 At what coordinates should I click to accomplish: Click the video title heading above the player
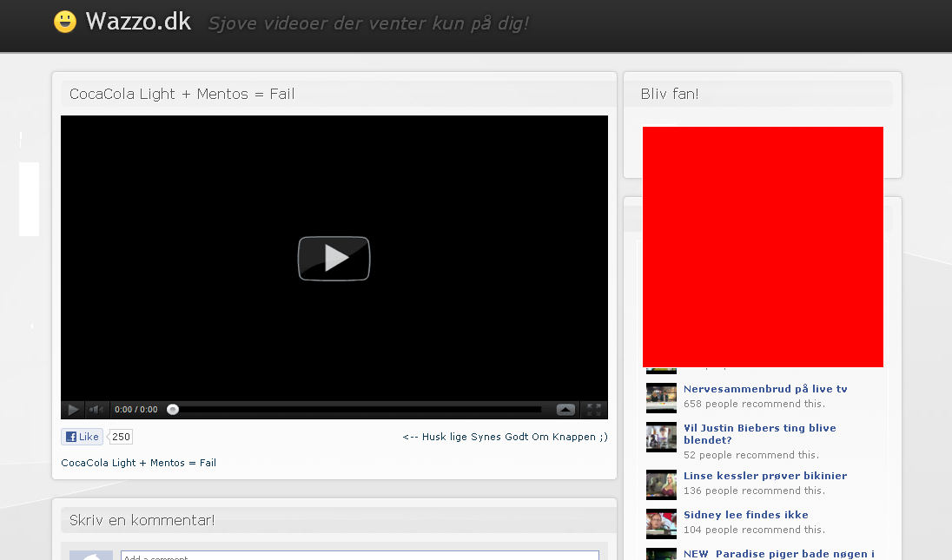pos(182,94)
